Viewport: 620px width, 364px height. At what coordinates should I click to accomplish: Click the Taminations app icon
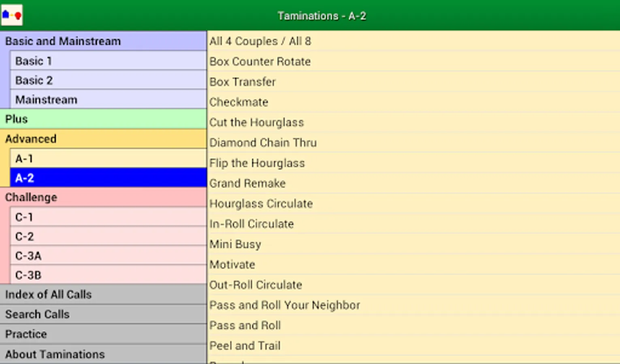coord(12,15)
